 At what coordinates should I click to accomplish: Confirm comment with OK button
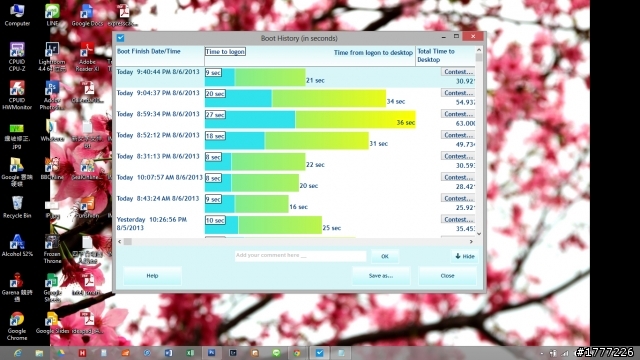tap(384, 256)
